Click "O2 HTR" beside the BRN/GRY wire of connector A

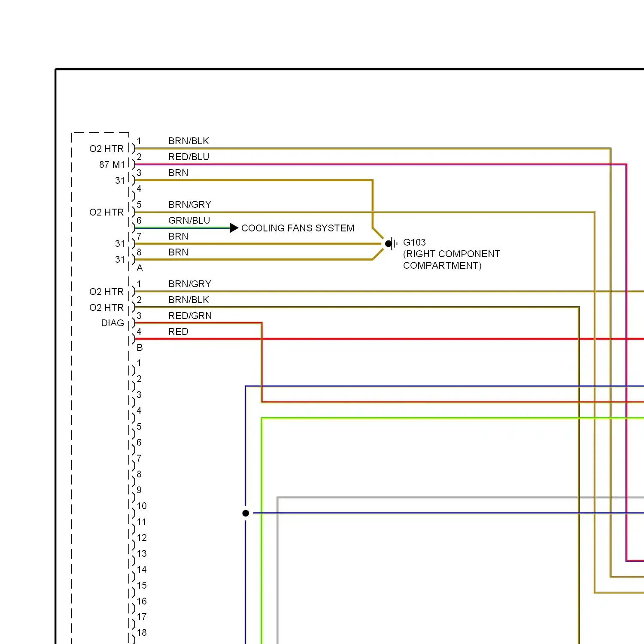106,212
